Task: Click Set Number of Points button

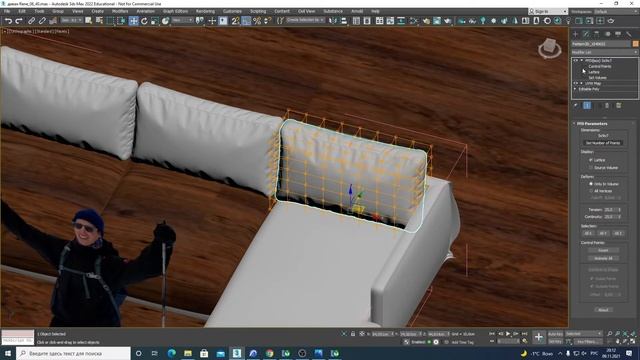Action: tap(603, 143)
